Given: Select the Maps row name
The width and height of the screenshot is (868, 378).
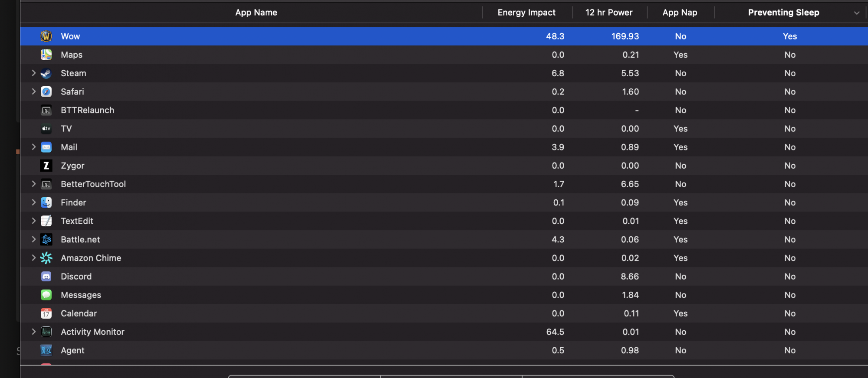Looking at the screenshot, I should point(72,55).
